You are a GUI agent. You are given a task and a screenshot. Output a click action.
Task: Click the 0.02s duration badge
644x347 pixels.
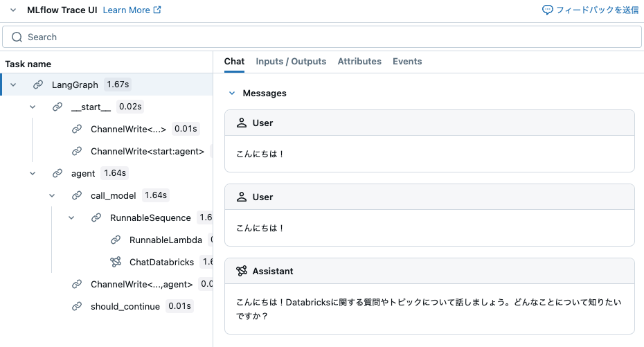[130, 107]
